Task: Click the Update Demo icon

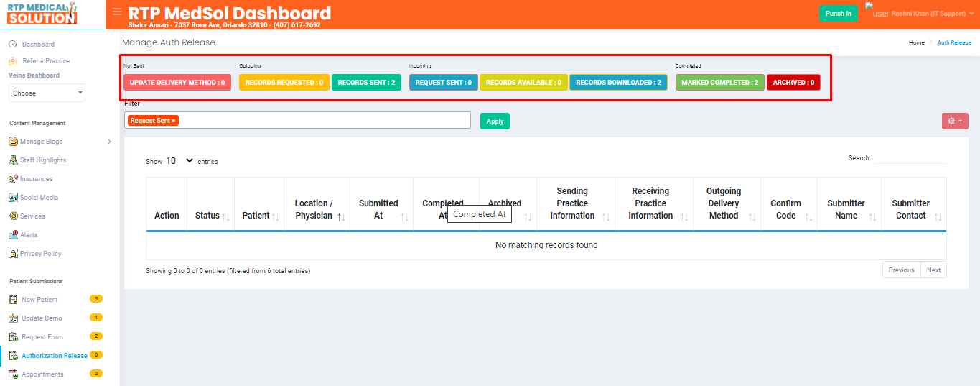Action: pos(13,318)
